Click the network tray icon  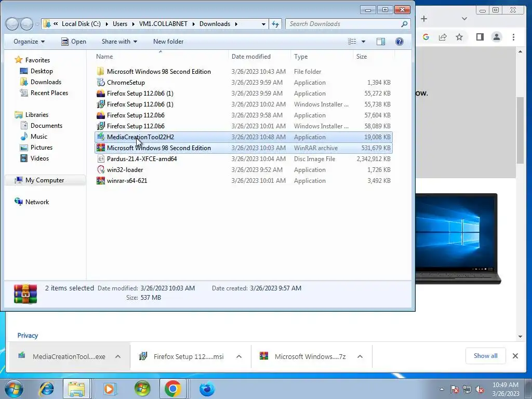click(x=467, y=389)
